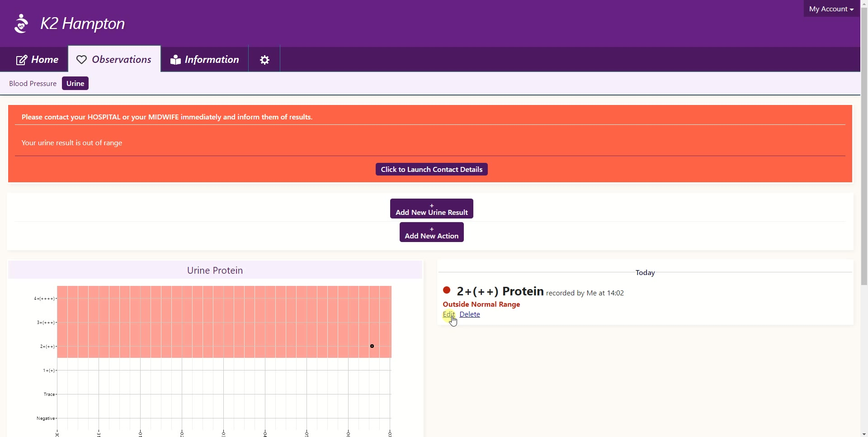Switch to Blood Pressure observations
The image size is (868, 437).
pos(33,84)
